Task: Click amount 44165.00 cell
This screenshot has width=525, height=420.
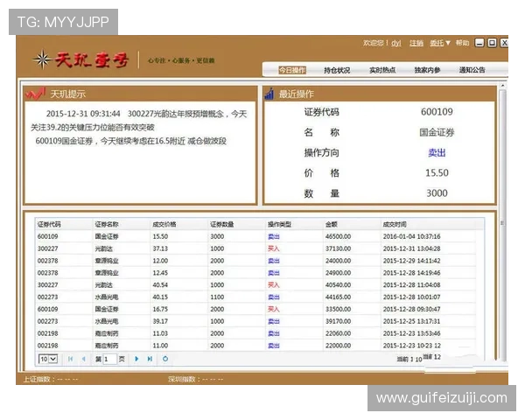Action: coord(338,297)
